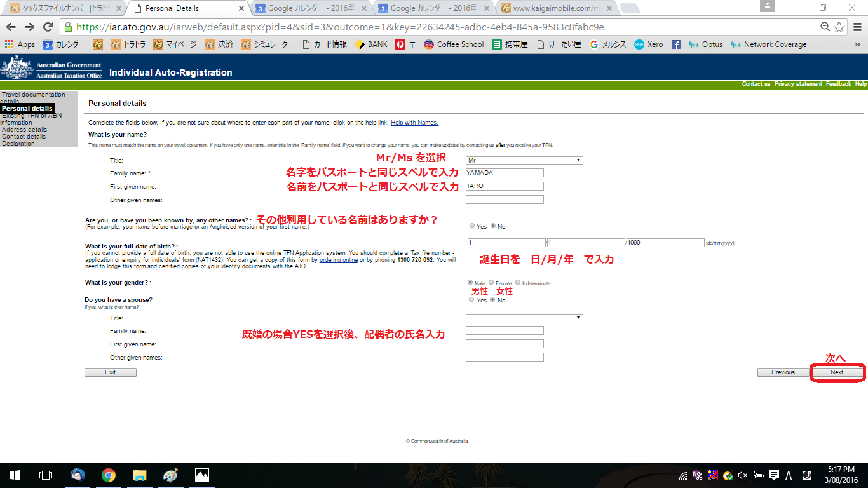The width and height of the screenshot is (868, 488).
Task: Bookmark this page with star icon
Action: [x=839, y=27]
